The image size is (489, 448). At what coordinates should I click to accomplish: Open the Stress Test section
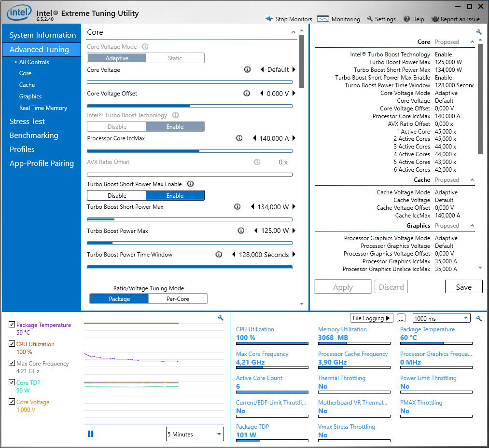coord(27,122)
